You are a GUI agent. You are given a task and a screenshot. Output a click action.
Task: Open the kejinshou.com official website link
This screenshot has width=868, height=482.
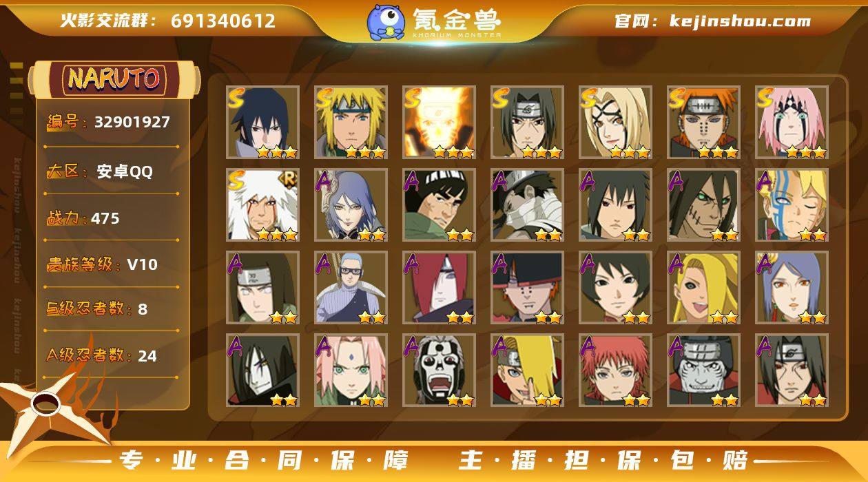pyautogui.click(x=740, y=21)
